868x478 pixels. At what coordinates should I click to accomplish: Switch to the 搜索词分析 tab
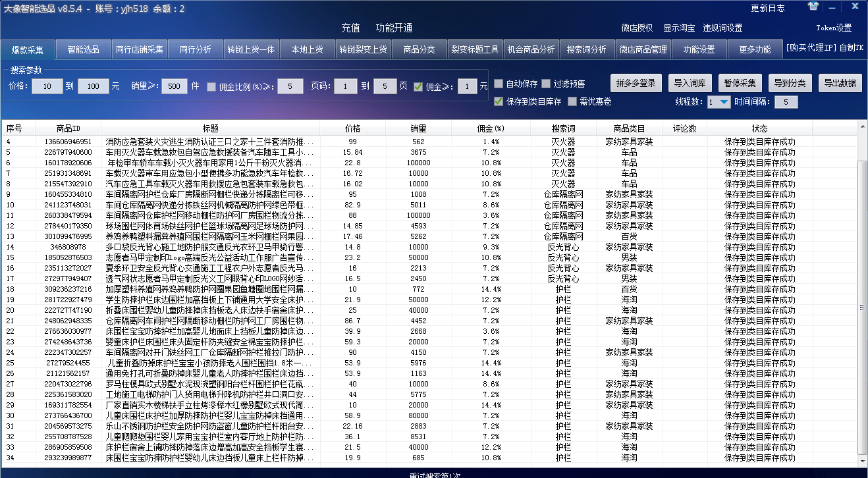[586, 49]
